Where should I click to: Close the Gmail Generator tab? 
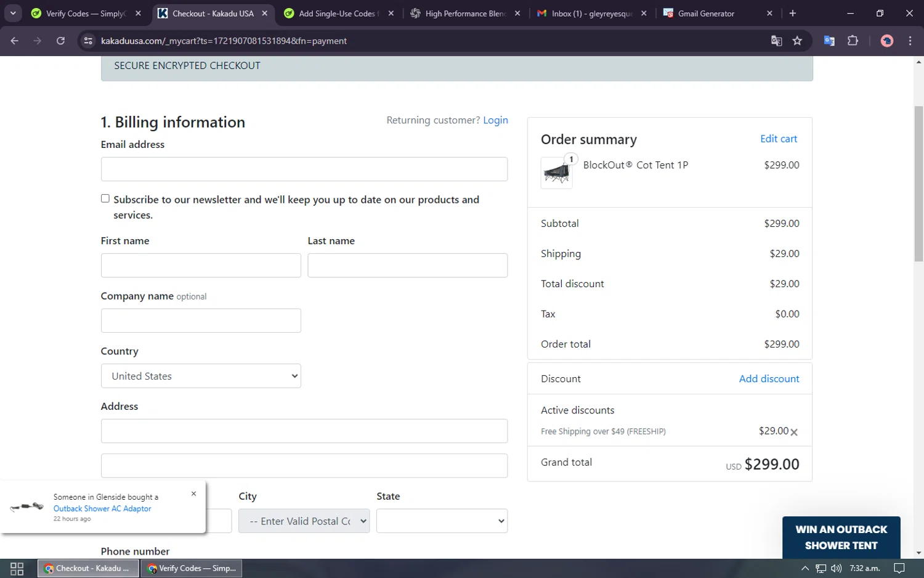pos(769,13)
